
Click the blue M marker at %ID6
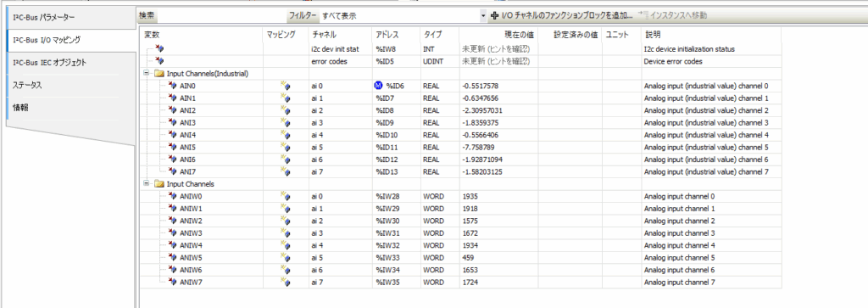(x=379, y=86)
